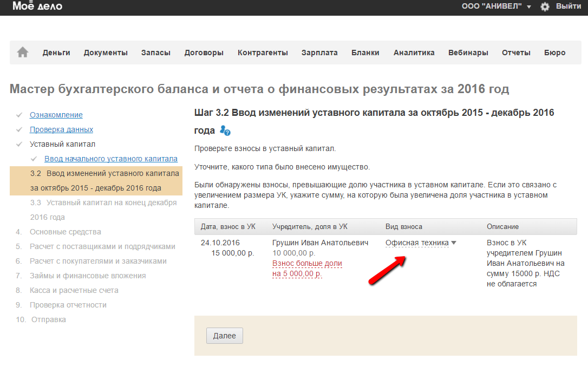Select step 5 Расчет с поставщиками и подрядчиками
This screenshot has width=588, height=379.
(x=102, y=246)
